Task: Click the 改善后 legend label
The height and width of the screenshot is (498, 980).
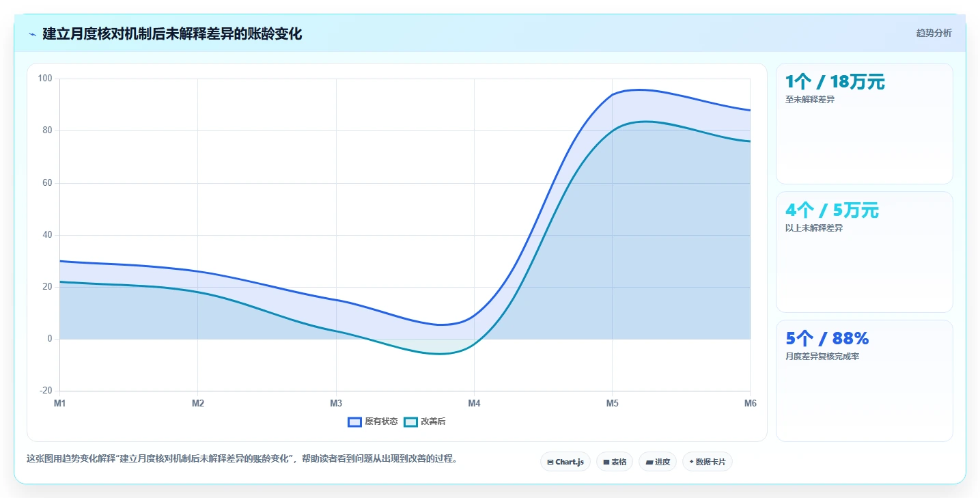Action: tap(433, 422)
